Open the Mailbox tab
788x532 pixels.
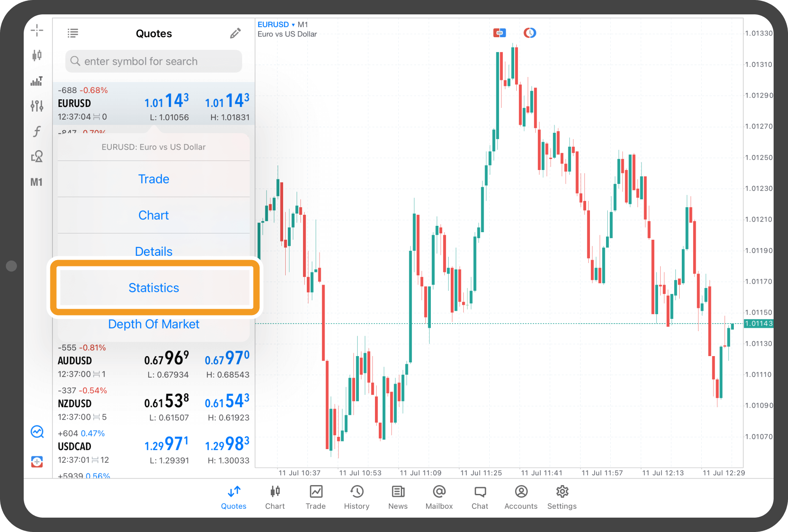[439, 497]
